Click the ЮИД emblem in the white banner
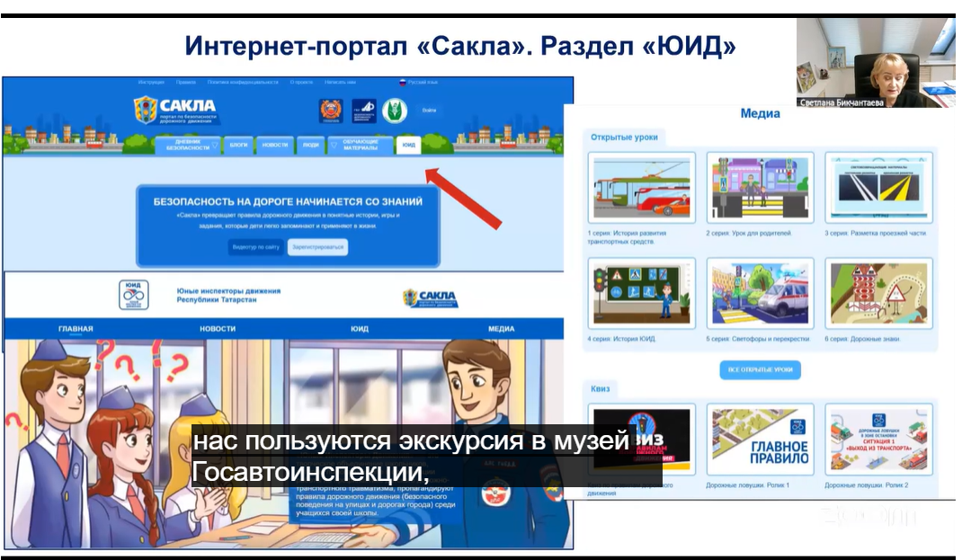Viewport: 962px width, 560px height. (132, 295)
